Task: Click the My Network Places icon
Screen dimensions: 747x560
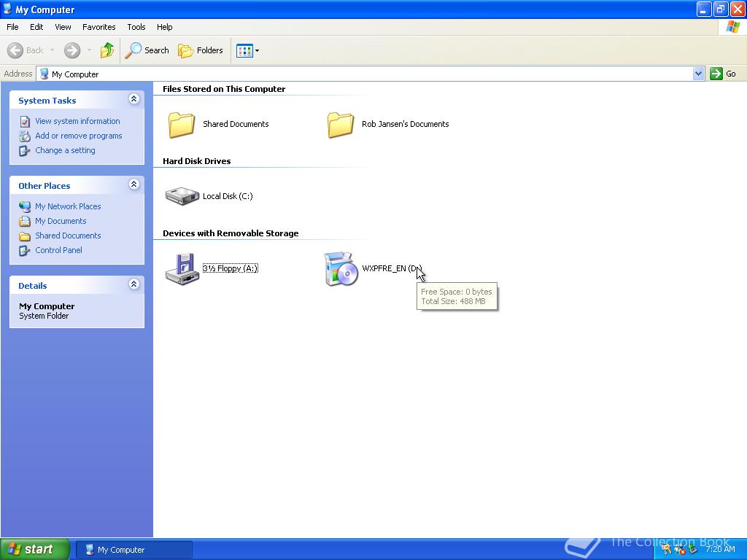Action: (25, 206)
